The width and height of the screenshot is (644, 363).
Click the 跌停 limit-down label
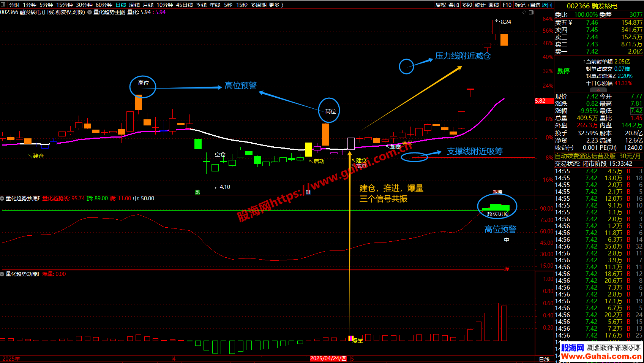[563, 71]
